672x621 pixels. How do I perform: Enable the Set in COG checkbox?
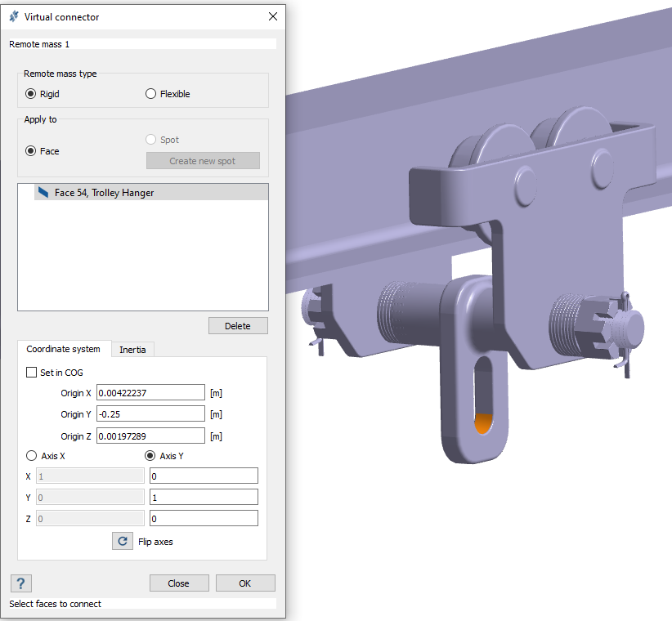tap(32, 373)
